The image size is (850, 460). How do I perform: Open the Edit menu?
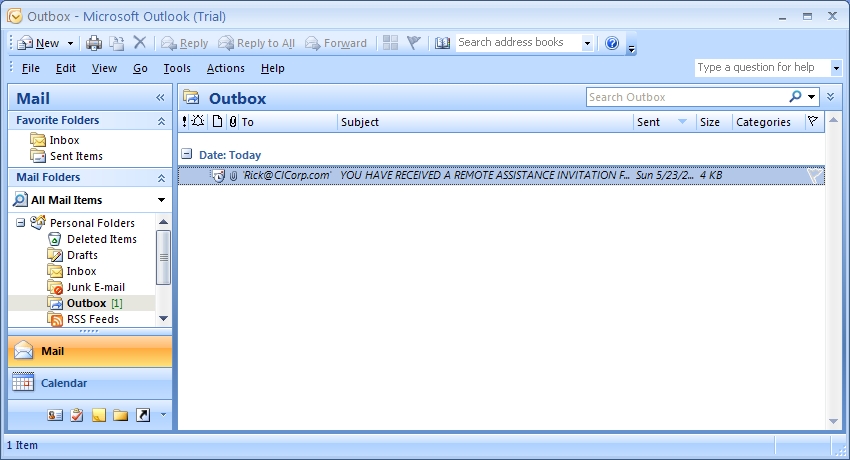click(66, 68)
